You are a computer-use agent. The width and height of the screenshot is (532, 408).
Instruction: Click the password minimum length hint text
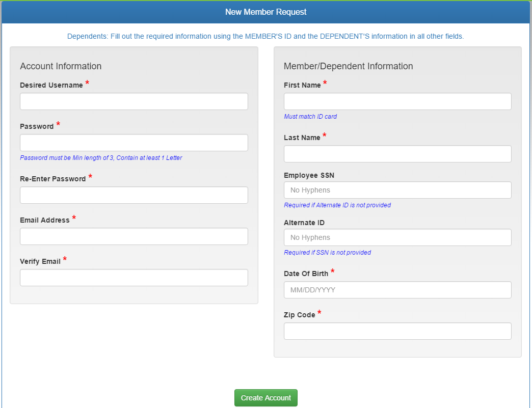click(101, 158)
